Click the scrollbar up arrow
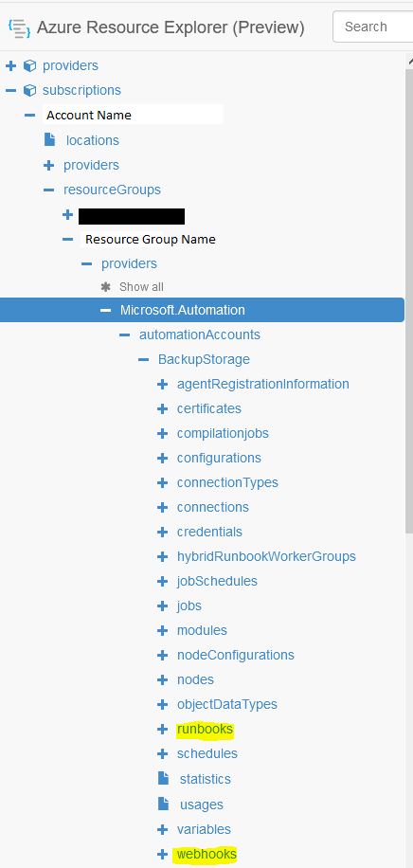The height and width of the screenshot is (868, 413). click(410, 61)
